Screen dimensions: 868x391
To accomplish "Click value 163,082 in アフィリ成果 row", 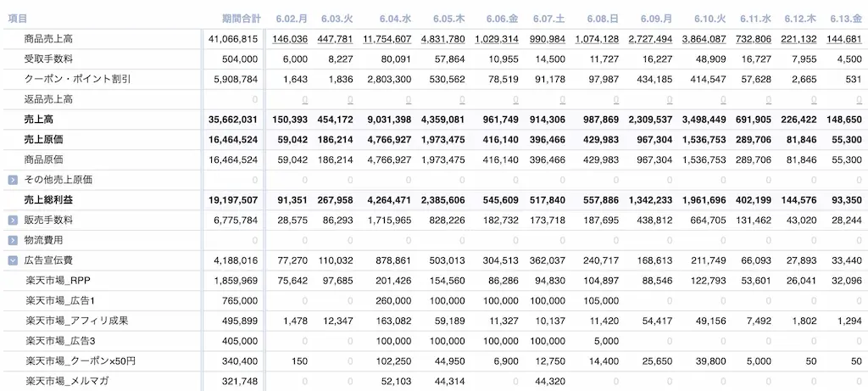I will (393, 321).
